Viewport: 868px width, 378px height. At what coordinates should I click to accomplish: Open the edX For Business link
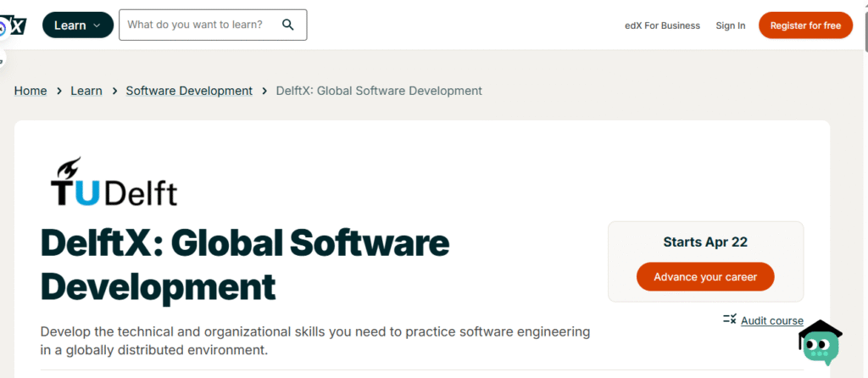coord(662,25)
